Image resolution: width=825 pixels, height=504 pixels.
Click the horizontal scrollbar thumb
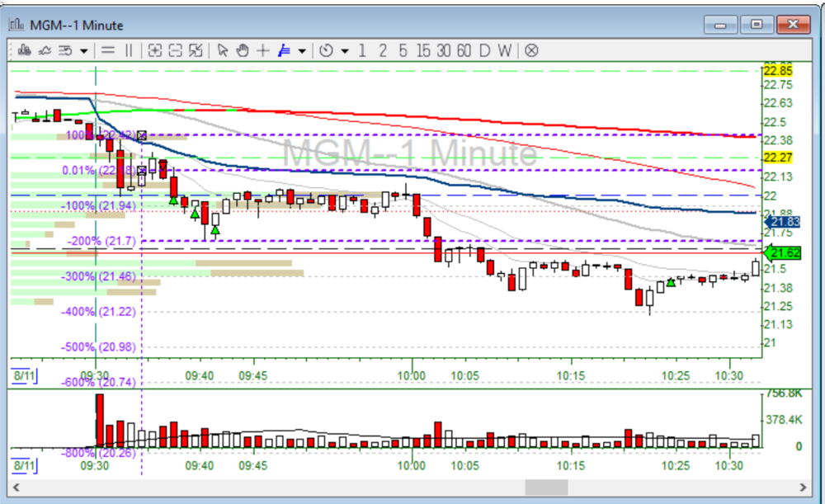tap(546, 488)
